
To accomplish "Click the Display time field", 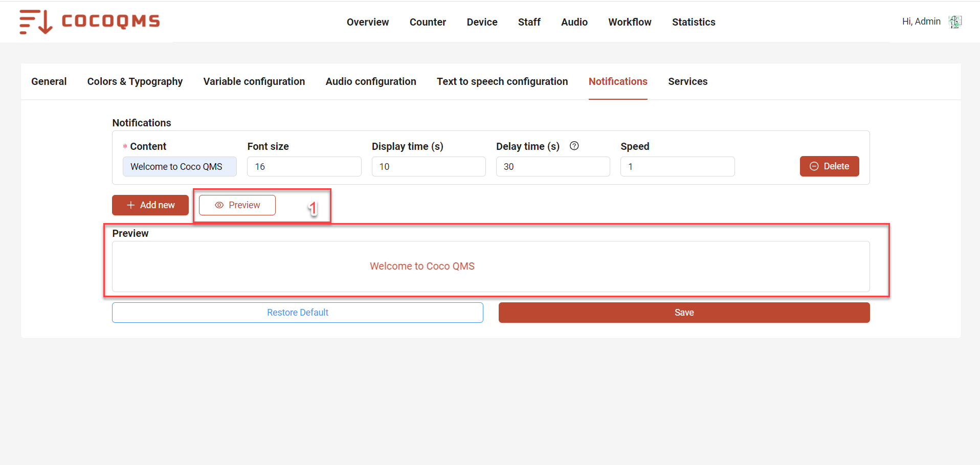I will coord(429,167).
